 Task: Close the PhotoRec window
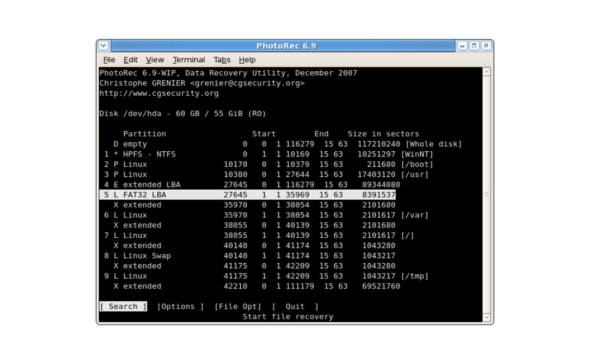pos(486,45)
